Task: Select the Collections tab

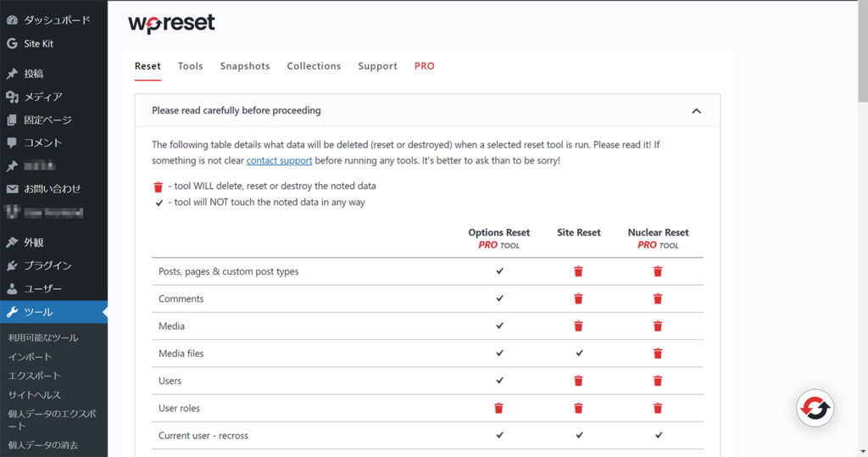Action: tap(314, 66)
